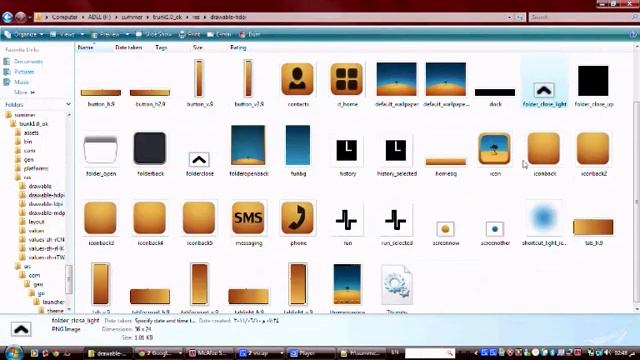640x360 pixels.
Task: Click the Print toolbar button
Action: [x=190, y=35]
